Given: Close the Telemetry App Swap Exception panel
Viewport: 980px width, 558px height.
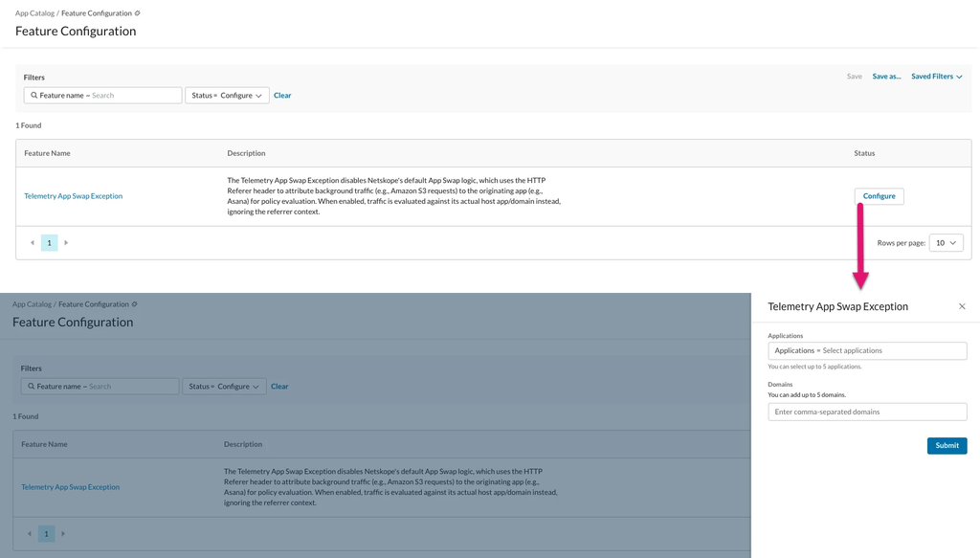Looking at the screenshot, I should pyautogui.click(x=962, y=306).
